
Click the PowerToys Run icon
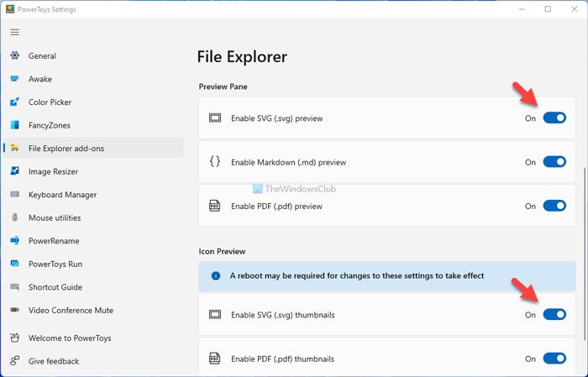(14, 264)
